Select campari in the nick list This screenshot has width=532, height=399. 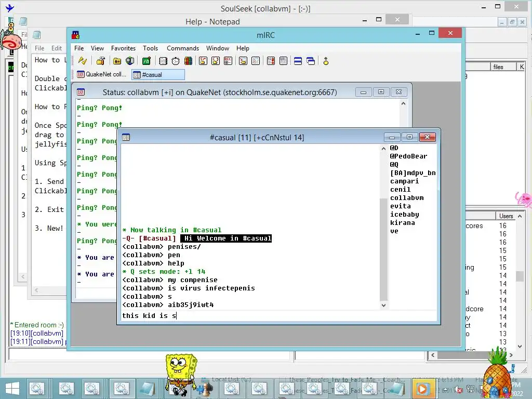pos(404,181)
